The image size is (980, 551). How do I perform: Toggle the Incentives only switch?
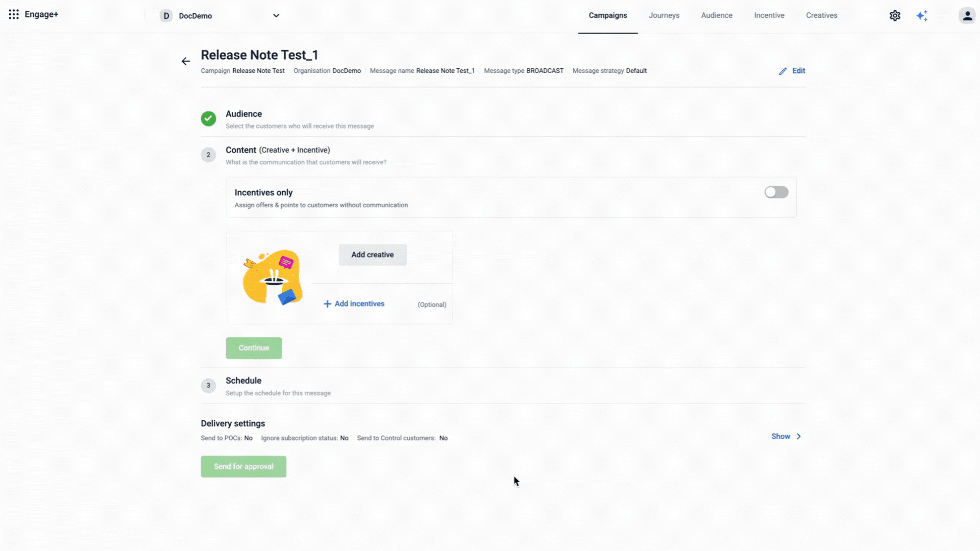tap(776, 192)
